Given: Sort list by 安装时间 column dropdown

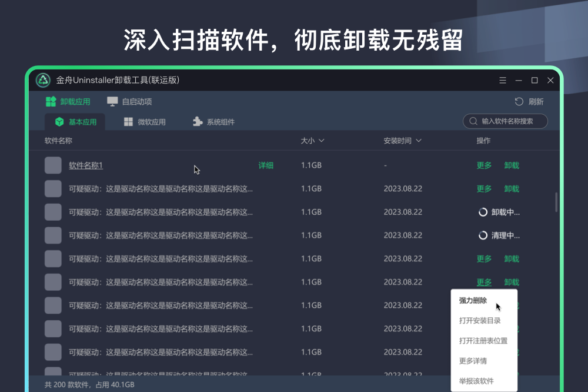Looking at the screenshot, I should pos(402,141).
